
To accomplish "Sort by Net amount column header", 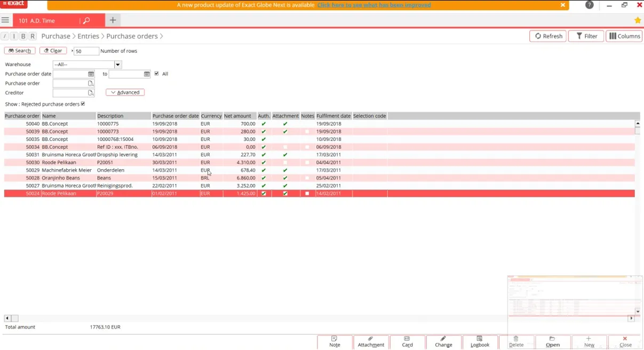I will click(240, 116).
